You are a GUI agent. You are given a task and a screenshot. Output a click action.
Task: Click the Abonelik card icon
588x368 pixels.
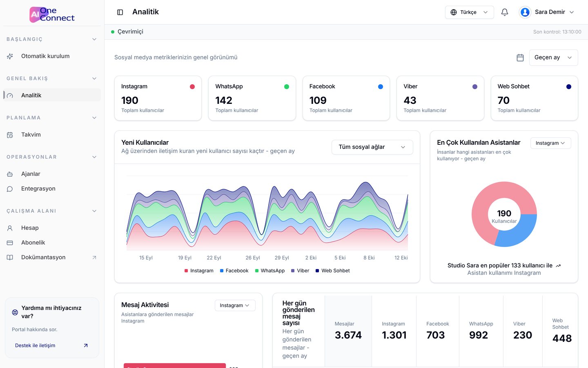(10, 243)
